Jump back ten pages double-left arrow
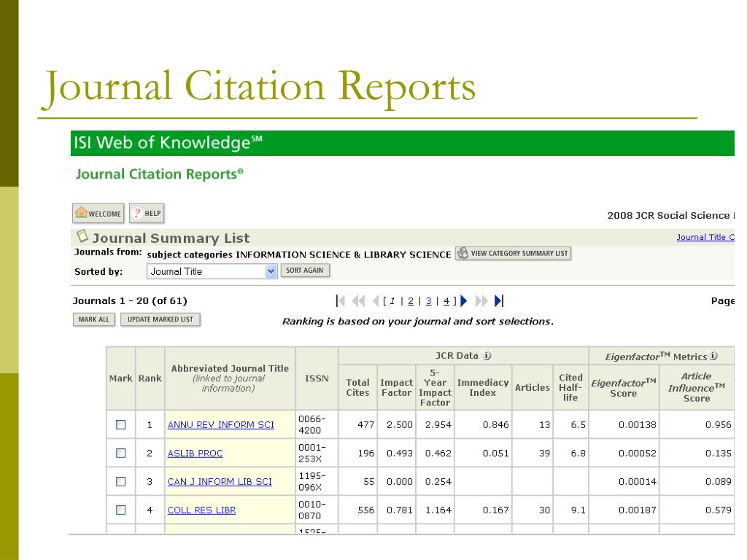The width and height of the screenshot is (747, 560). click(x=358, y=301)
